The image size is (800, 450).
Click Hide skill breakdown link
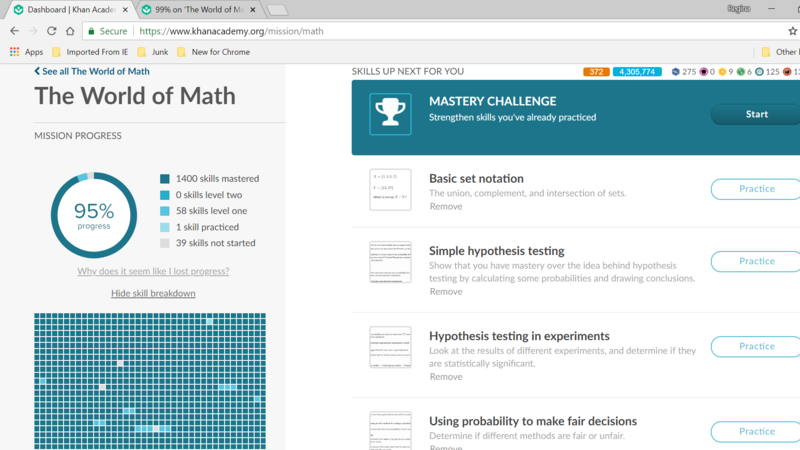click(153, 293)
